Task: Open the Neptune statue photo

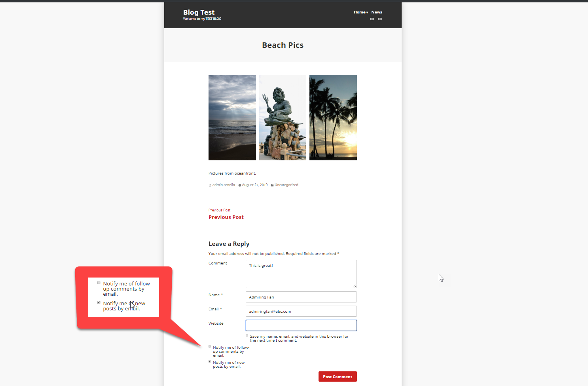Action: tap(283, 118)
